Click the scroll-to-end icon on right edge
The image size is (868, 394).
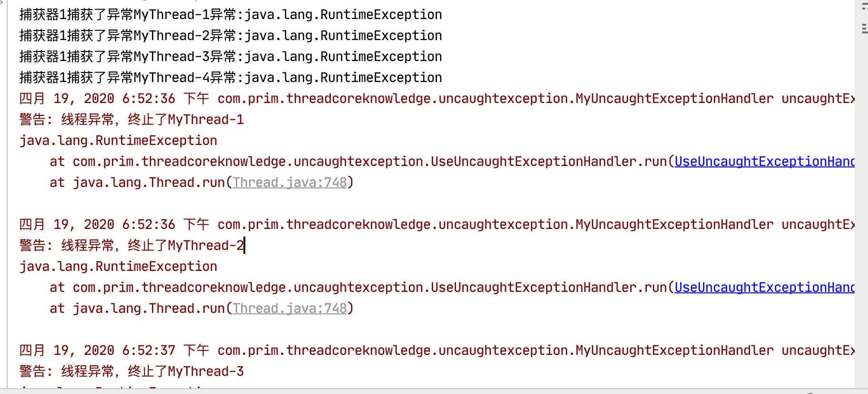864,29
